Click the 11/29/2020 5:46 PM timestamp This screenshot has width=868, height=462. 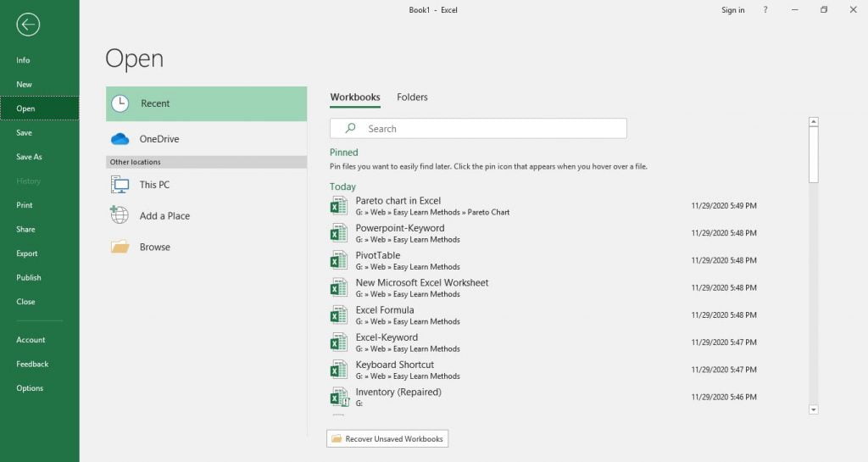point(724,397)
